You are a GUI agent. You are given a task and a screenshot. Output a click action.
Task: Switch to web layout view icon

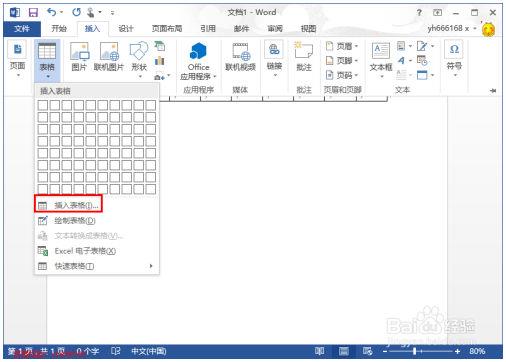pos(368,351)
